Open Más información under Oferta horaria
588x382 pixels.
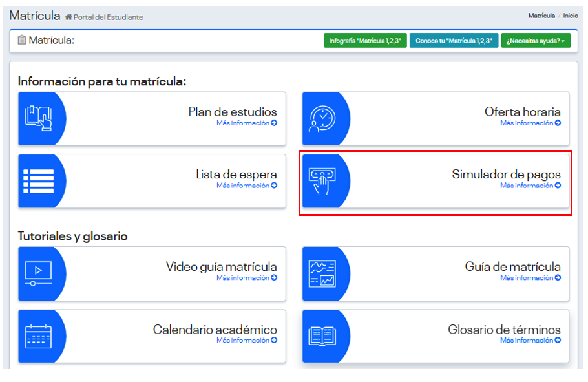(530, 123)
